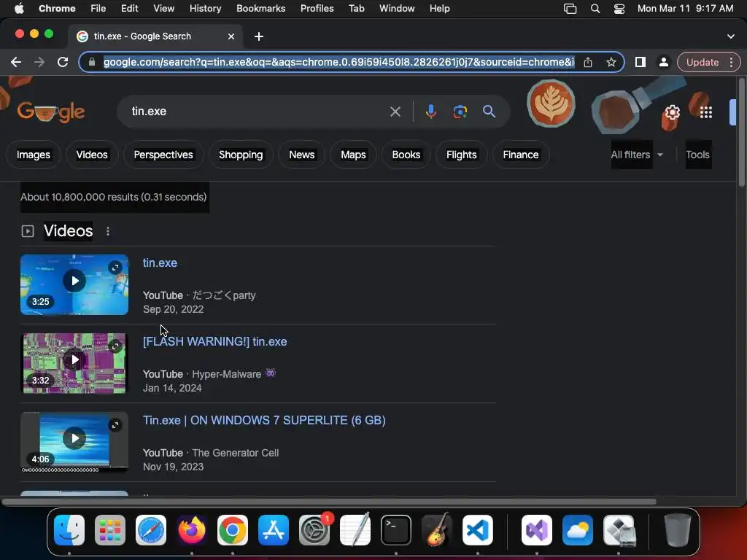
Task: Expand preview on the 4:06 video thumbnail
Action: (115, 425)
